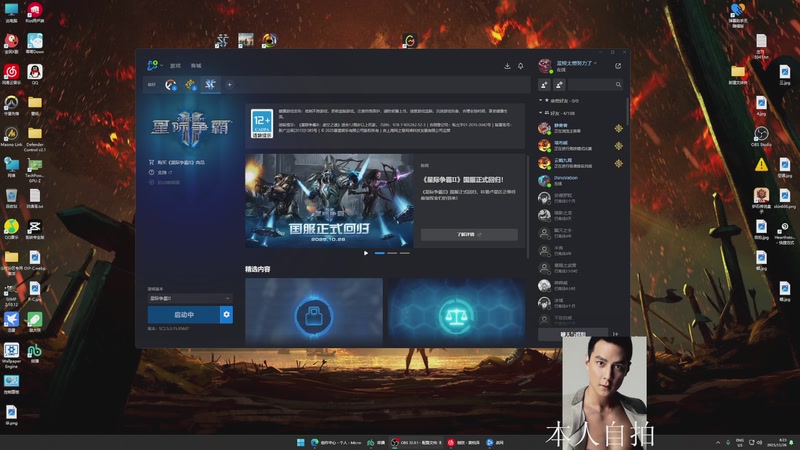Click the blue Launching (启动中) button

click(184, 315)
